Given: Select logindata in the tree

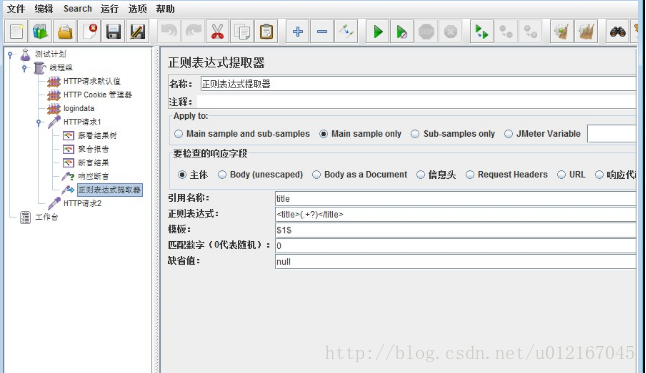Looking at the screenshot, I should 79,108.
